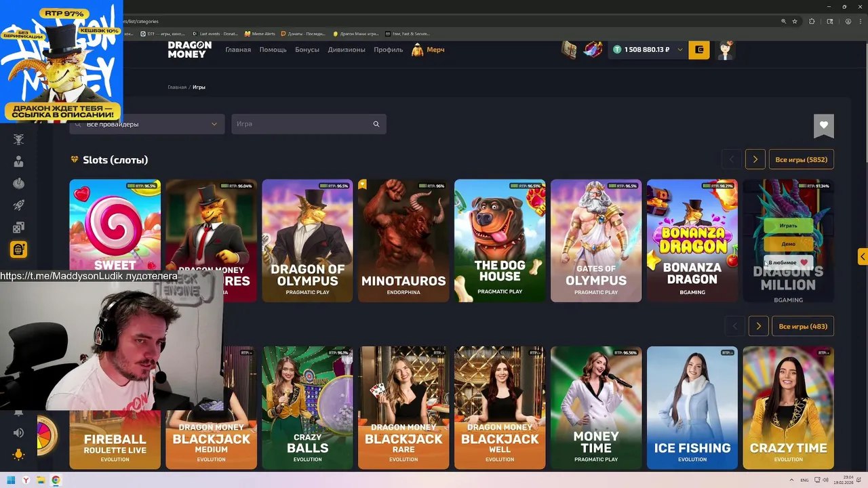Click the Dragon Money logo

190,49
